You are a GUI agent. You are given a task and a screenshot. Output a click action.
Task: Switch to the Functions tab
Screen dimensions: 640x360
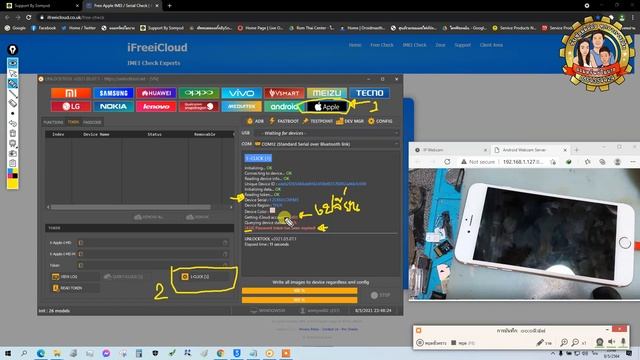pos(53,122)
